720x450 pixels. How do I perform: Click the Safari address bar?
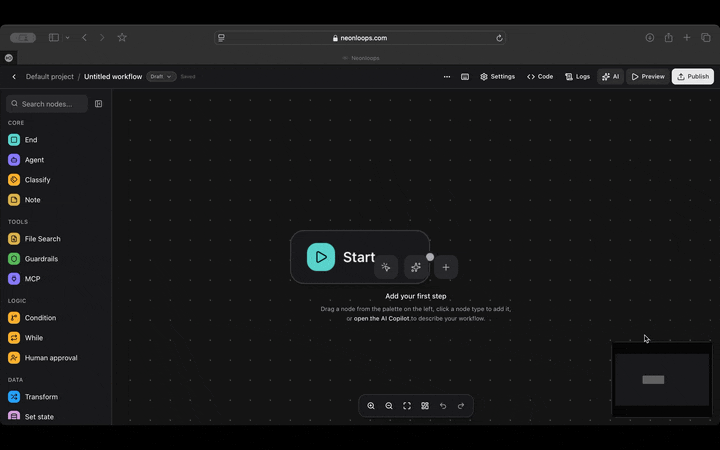[x=360, y=38]
